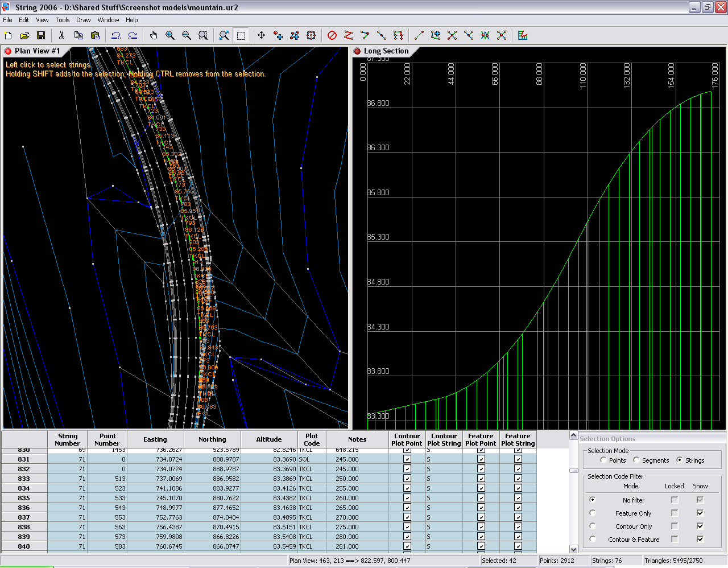
Task: Click the chart icon at toolbar end
Action: click(x=523, y=35)
